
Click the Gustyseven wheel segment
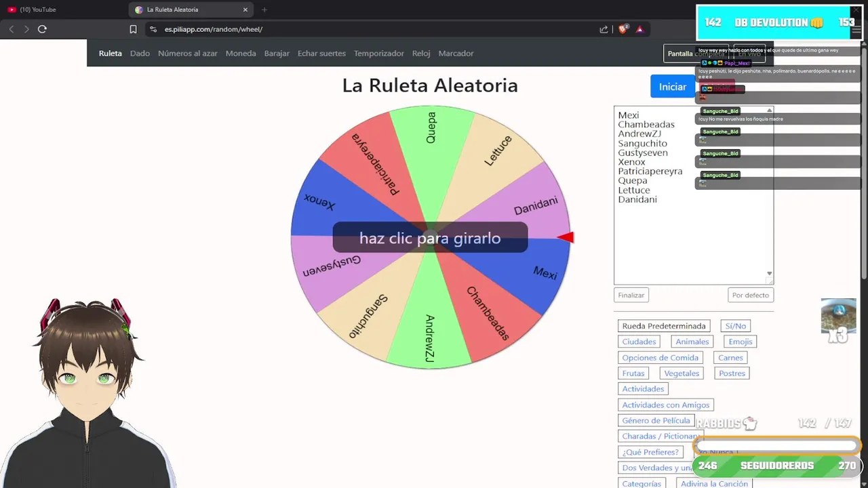(x=332, y=266)
